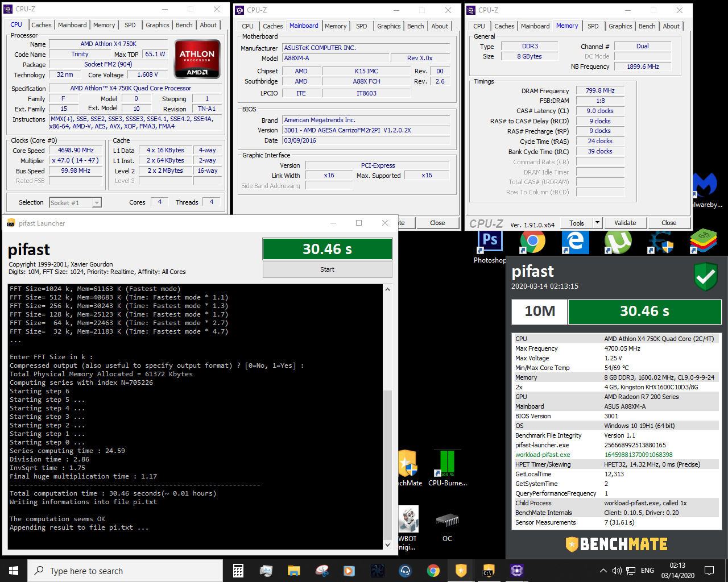This screenshot has width=728, height=582.
Task: Select the CPU tab in Memory CPU-Z window
Action: coord(479,26)
